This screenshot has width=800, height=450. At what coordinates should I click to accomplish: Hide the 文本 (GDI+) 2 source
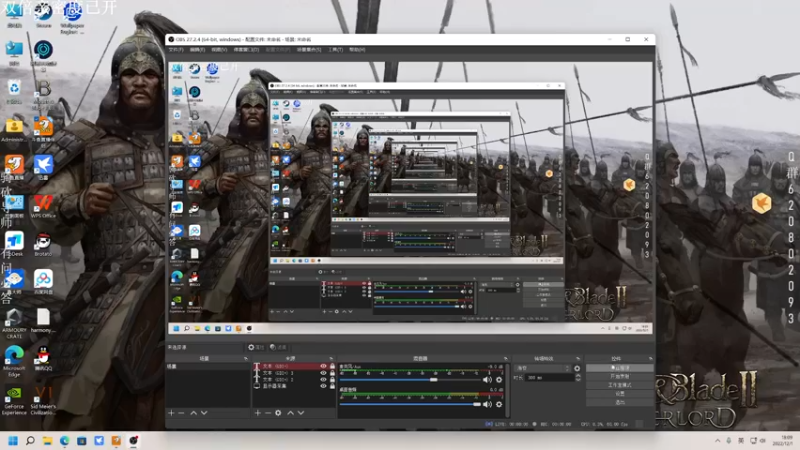pyautogui.click(x=323, y=380)
